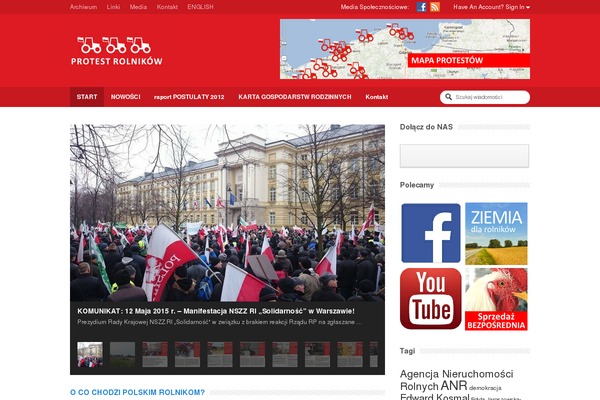Screen dimensions: 600x400
Task: Select the eighth slider thumbnail
Action: [x=318, y=355]
